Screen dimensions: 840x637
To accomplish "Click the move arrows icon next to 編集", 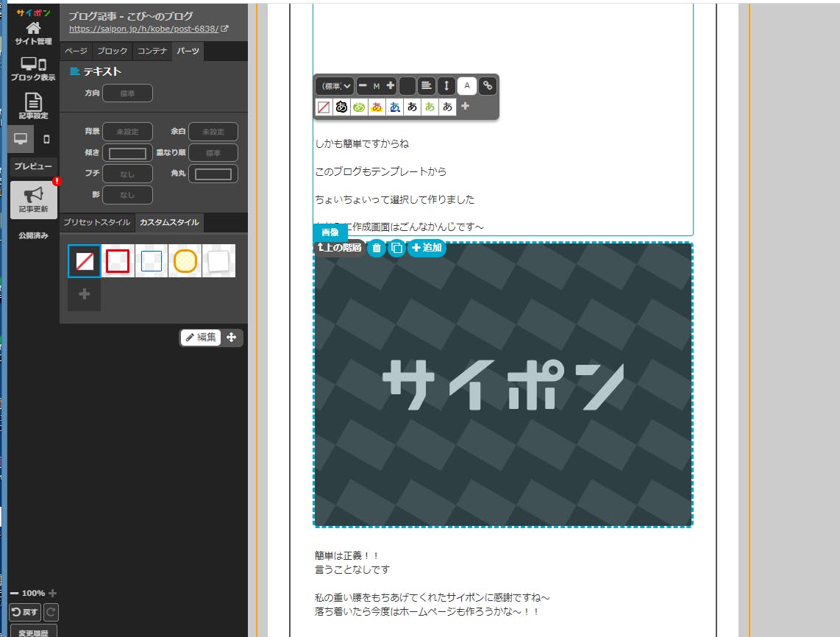I will (232, 338).
